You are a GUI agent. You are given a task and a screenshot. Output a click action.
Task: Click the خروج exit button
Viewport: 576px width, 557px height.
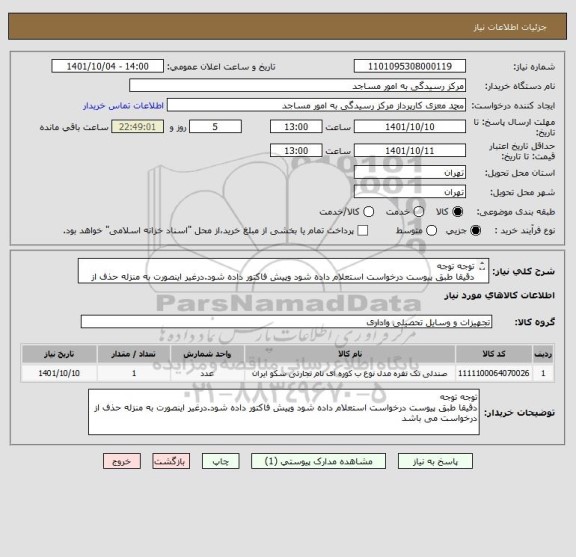[122, 461]
